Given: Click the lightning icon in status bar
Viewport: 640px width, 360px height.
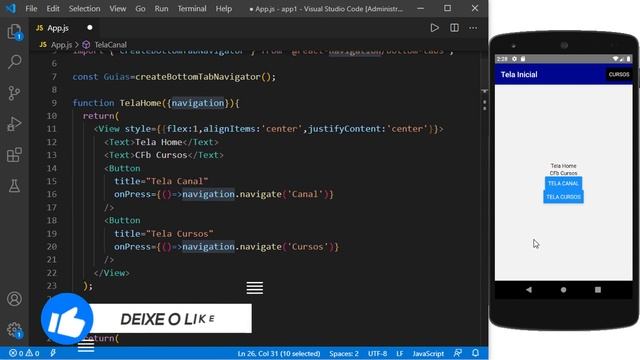Looking at the screenshot, I should [x=53, y=353].
